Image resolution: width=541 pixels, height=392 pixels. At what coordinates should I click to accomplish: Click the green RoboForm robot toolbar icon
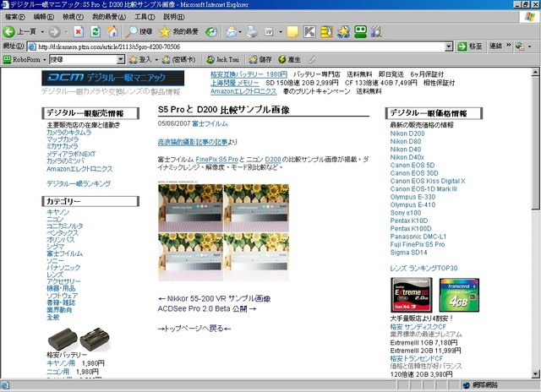tap(360, 32)
